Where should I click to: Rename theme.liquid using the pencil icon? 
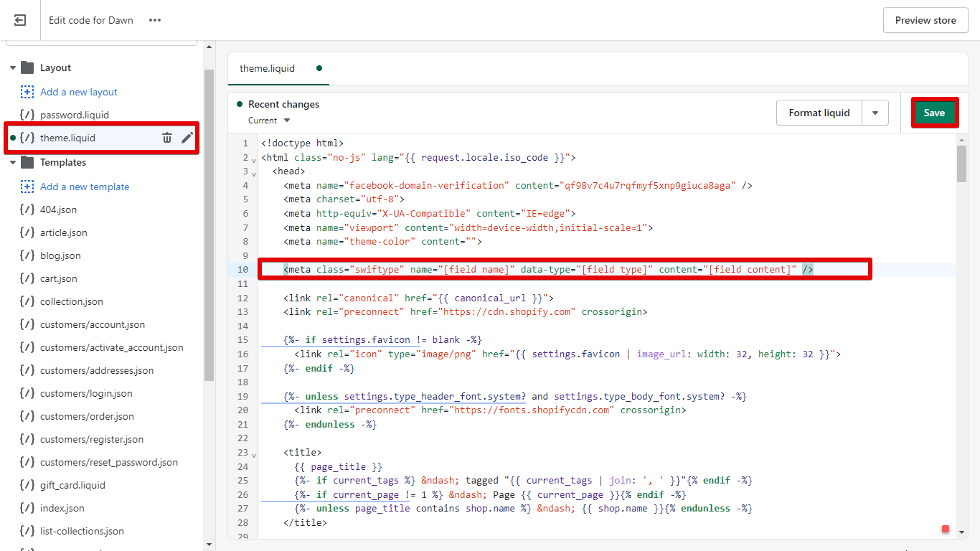click(x=187, y=138)
